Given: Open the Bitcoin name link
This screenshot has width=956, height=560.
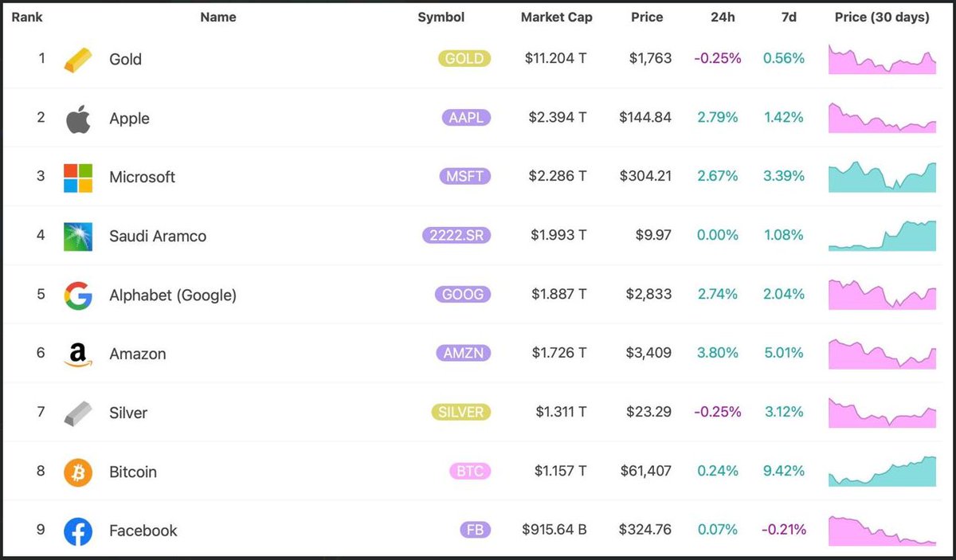Looking at the screenshot, I should (133, 472).
